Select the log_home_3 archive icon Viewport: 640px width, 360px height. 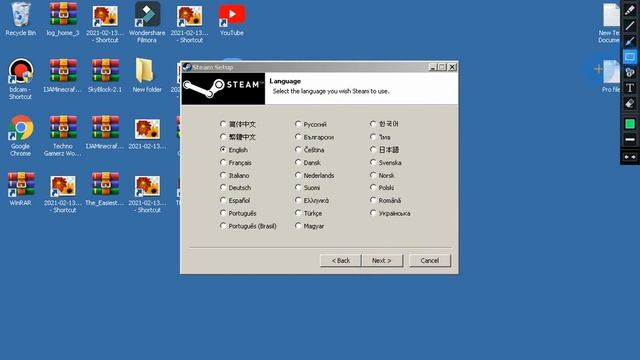point(63,19)
